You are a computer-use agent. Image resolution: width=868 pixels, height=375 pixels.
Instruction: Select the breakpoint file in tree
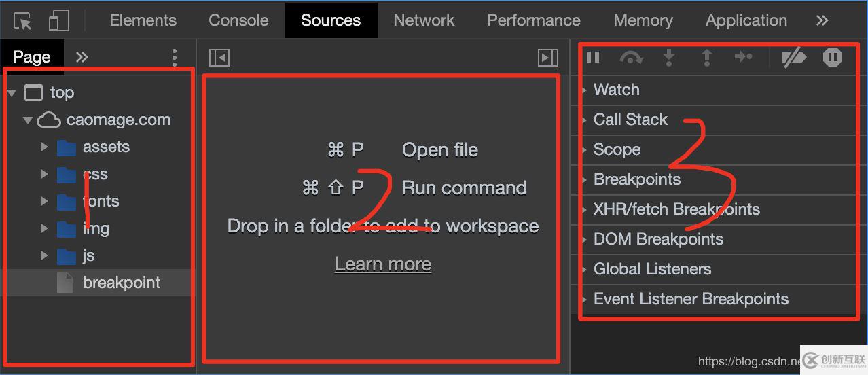tap(121, 283)
